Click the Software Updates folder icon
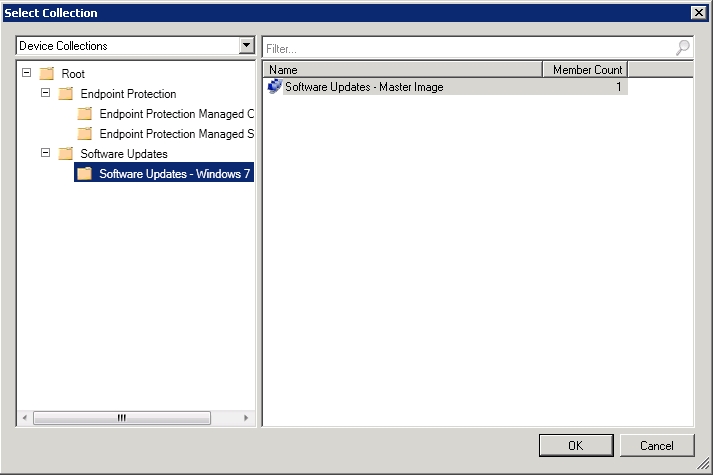The image size is (714, 475). pyautogui.click(x=65, y=154)
